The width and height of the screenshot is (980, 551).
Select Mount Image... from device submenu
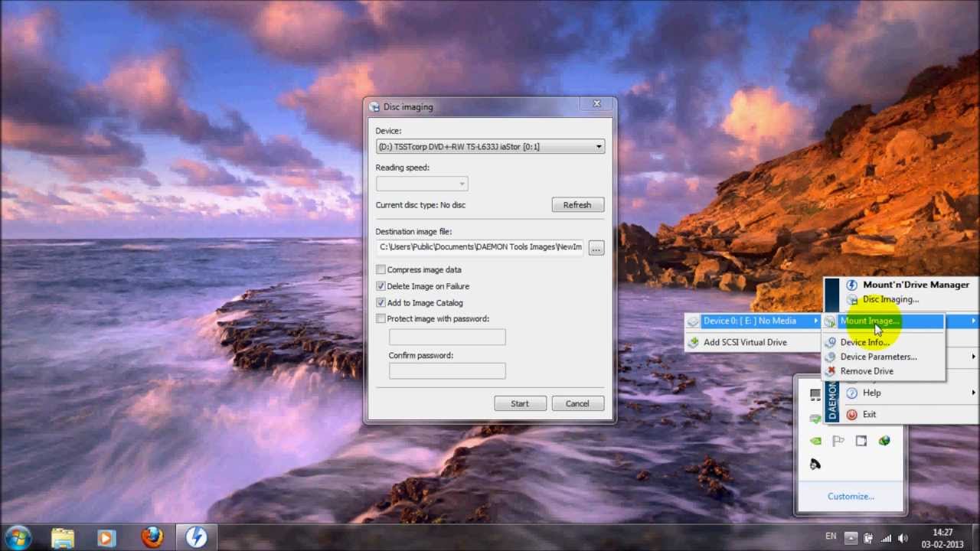point(884,321)
